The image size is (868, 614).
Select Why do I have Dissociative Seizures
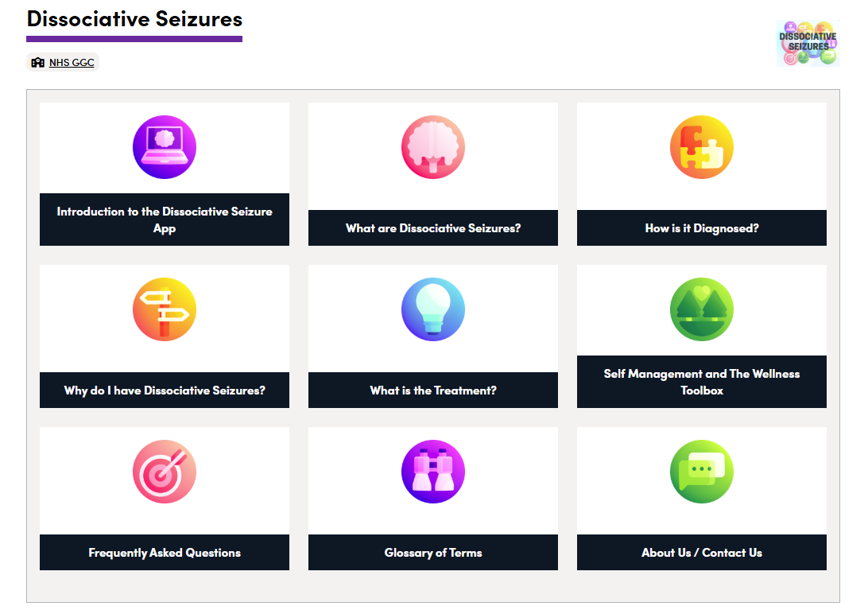pyautogui.click(x=165, y=391)
